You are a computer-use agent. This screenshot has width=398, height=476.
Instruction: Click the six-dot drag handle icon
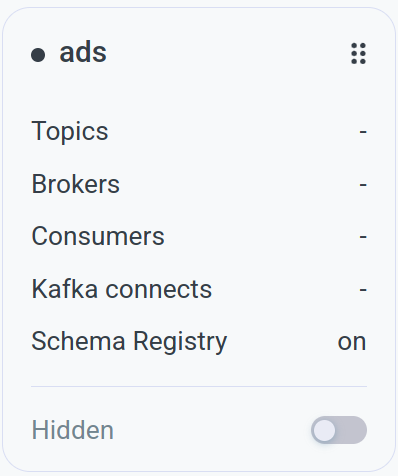(359, 53)
